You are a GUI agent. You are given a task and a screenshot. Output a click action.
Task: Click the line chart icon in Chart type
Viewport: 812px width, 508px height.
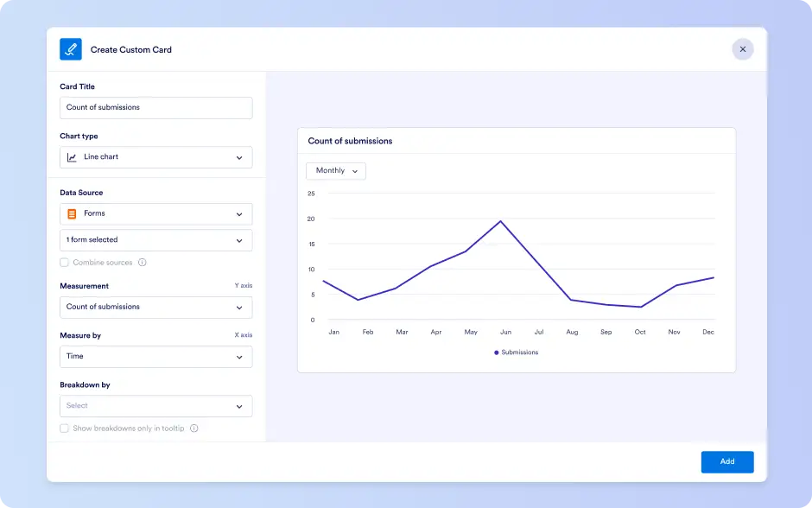pos(72,157)
